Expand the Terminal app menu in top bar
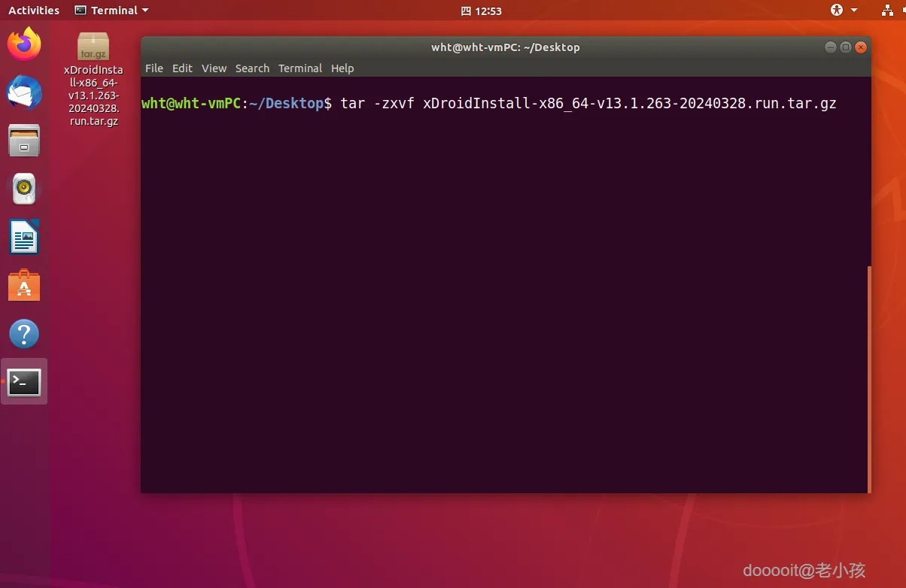Screen dimensions: 906x588 [111, 11]
